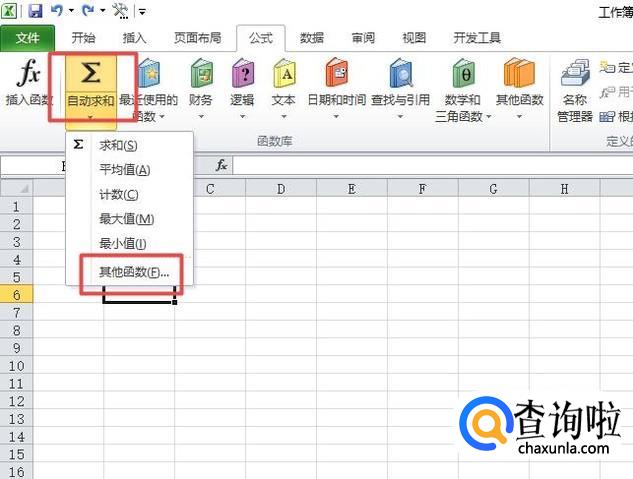Screen dimensions: 633x479
Task: Open the Text (文本) functions icon
Action: [283, 75]
